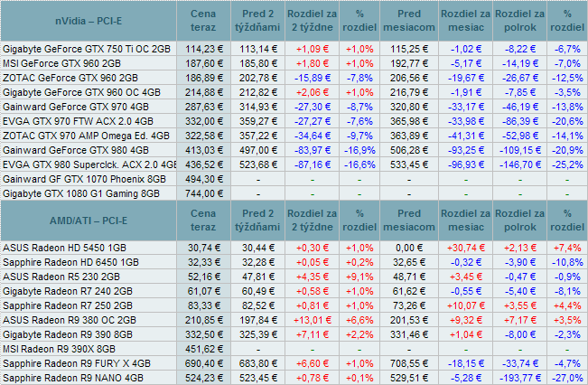
Task: Click current price 744,00 €
Action: coord(204,193)
